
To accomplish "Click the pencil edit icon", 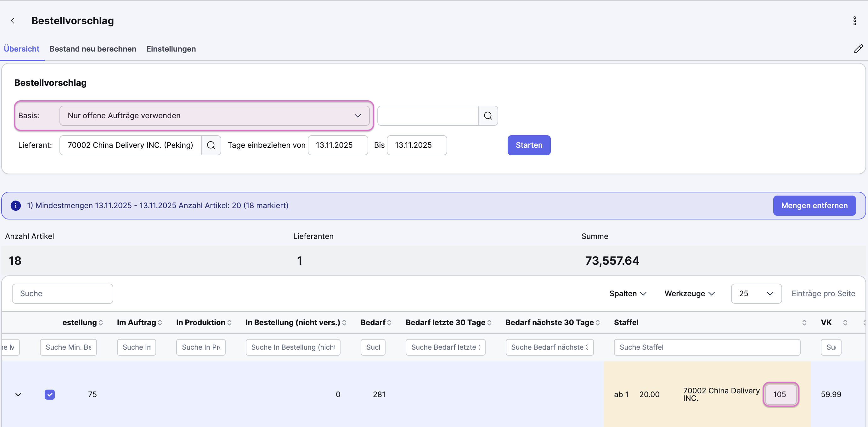I will pos(858,49).
